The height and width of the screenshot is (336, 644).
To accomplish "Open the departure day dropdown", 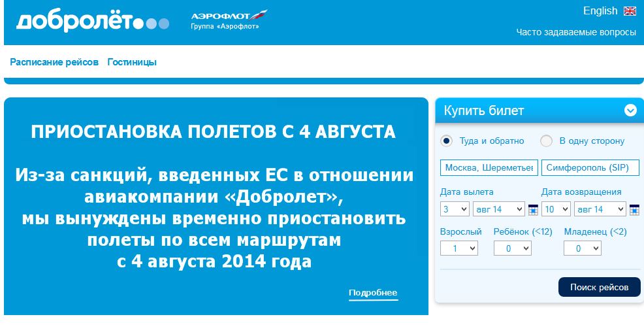I will click(x=455, y=209).
